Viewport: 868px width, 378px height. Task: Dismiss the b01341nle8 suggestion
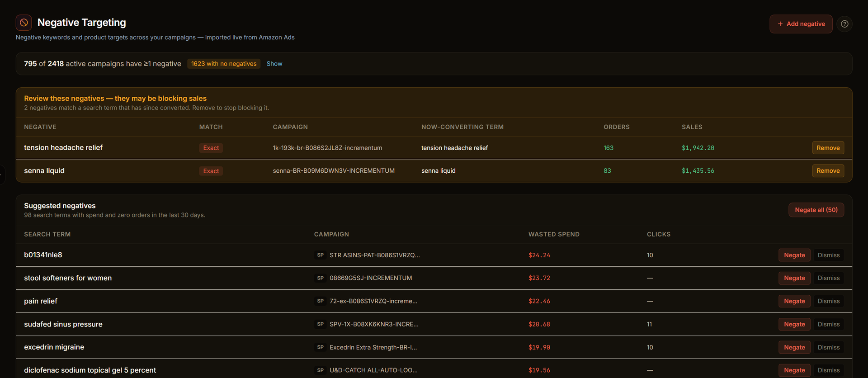pyautogui.click(x=829, y=255)
